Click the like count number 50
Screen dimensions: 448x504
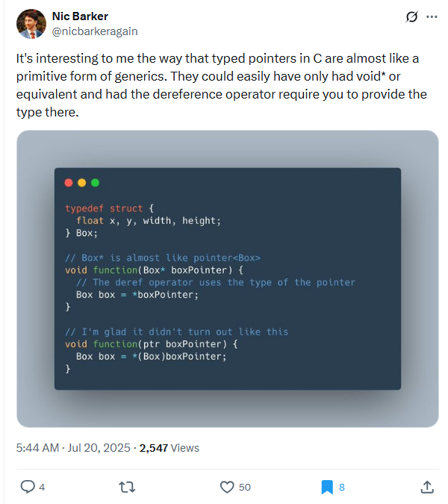point(245,487)
